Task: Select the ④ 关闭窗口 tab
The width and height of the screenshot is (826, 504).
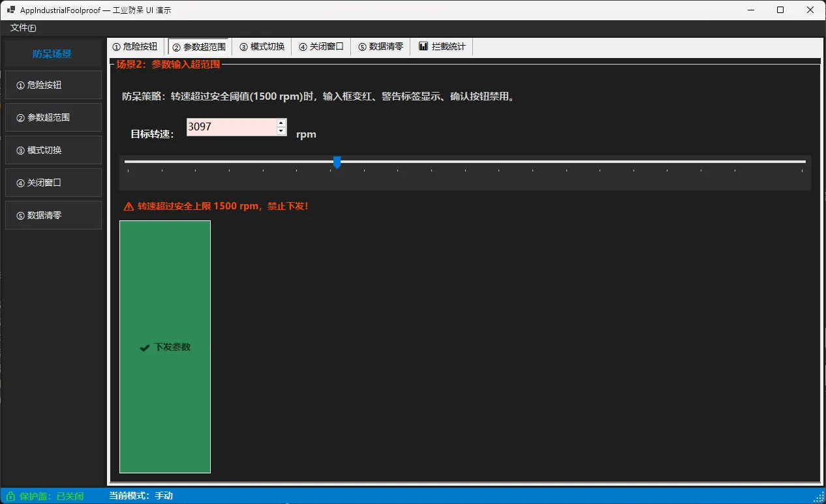Action: coord(321,47)
